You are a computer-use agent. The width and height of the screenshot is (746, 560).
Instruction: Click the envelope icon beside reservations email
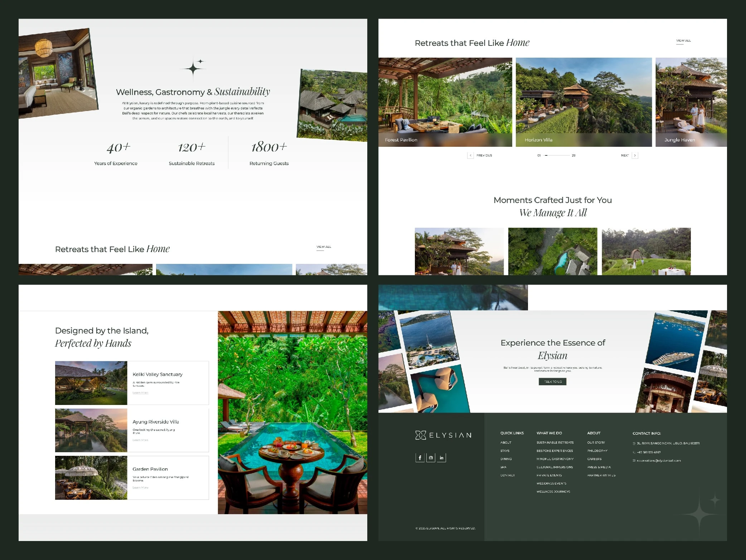[x=634, y=460]
